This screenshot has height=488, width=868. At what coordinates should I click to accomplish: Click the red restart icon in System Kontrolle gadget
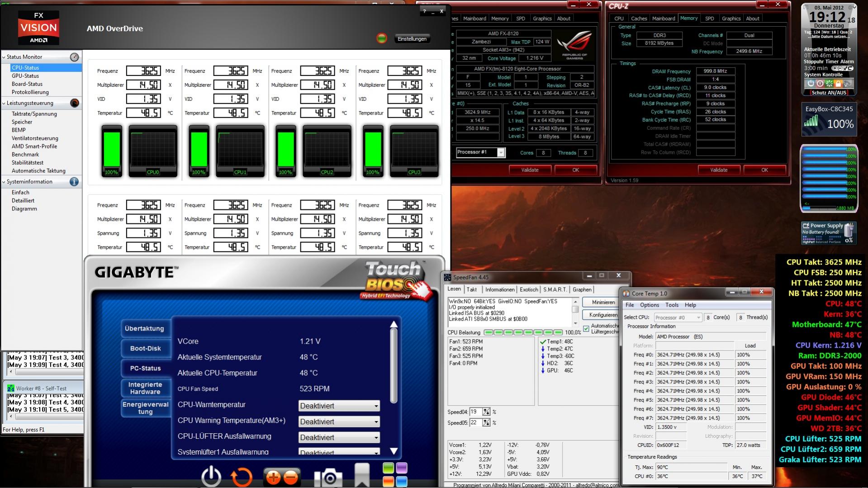820,84
